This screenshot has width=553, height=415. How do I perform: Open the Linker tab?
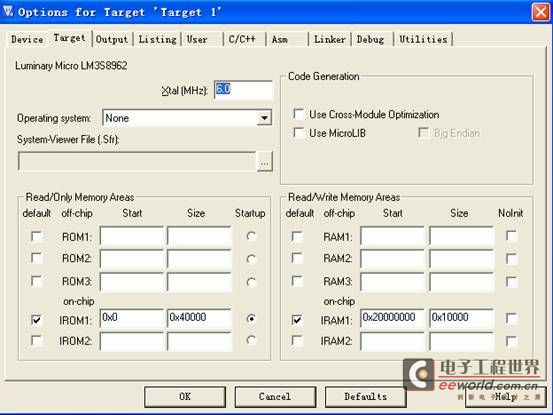(330, 39)
